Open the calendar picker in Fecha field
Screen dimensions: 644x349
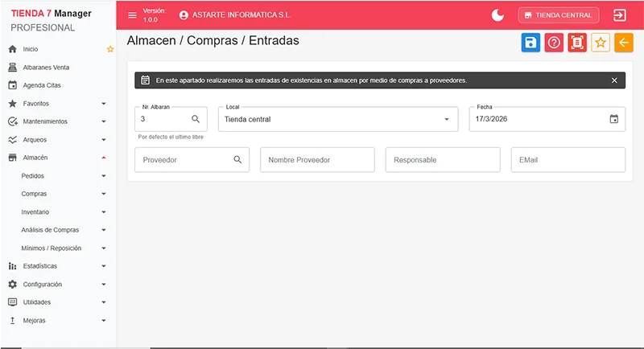[614, 119]
